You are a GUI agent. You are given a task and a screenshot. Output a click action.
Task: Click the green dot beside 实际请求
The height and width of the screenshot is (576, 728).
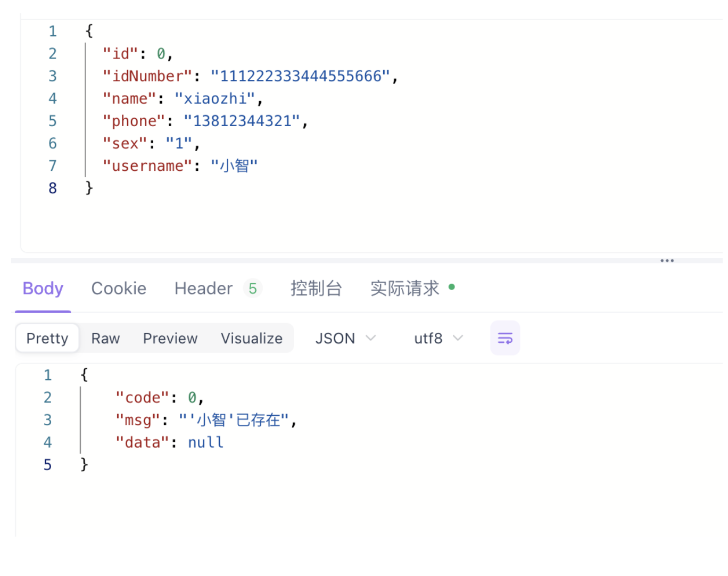point(452,287)
